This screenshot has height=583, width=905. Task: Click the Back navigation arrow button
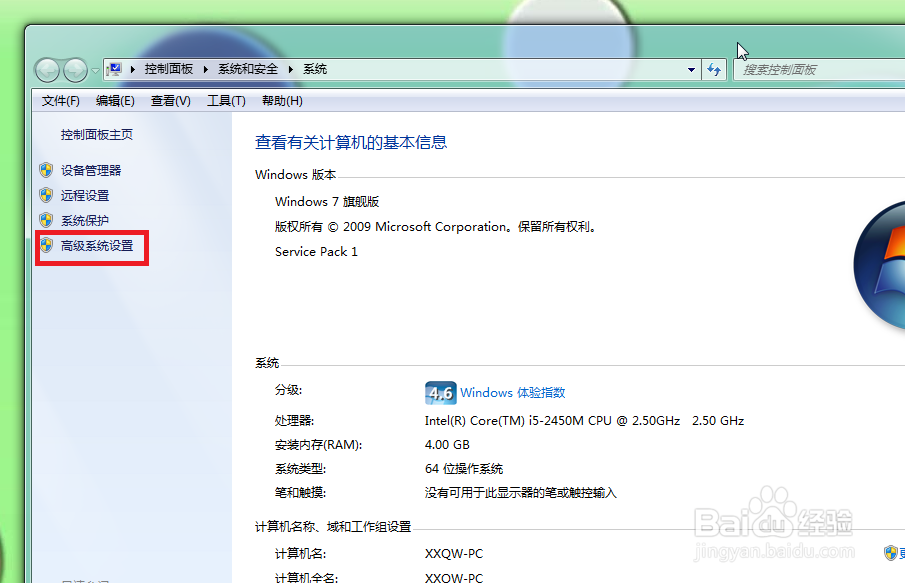pos(47,70)
